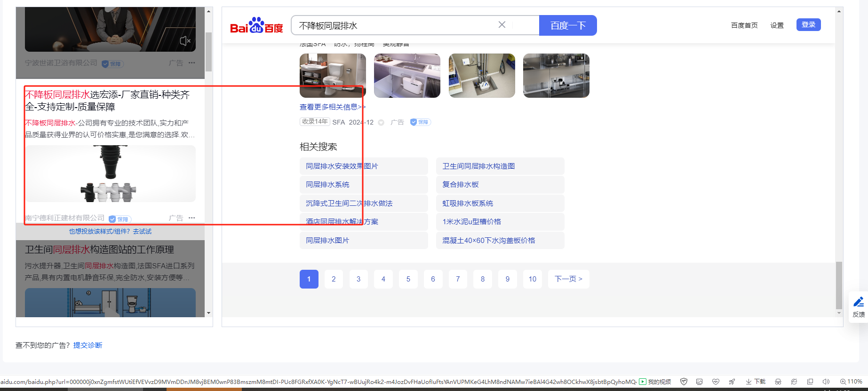Click the 110% zoom level control
868x391 pixels.
[851, 382]
